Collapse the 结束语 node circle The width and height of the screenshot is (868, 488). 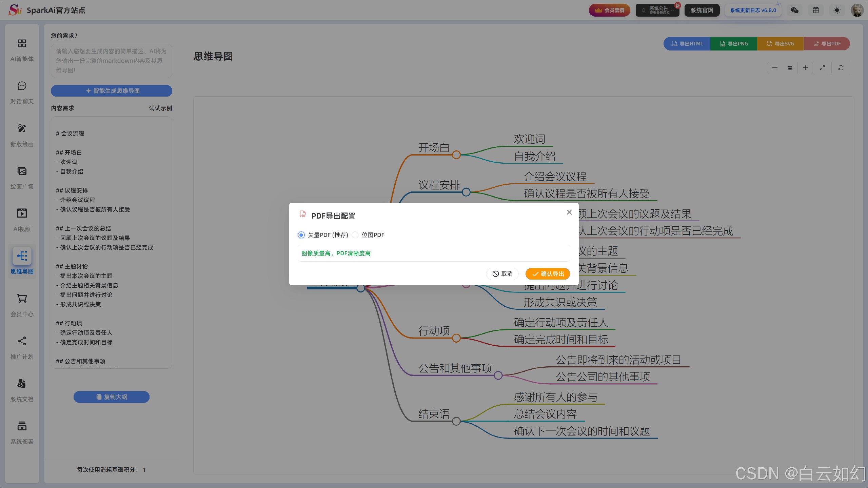tap(456, 421)
